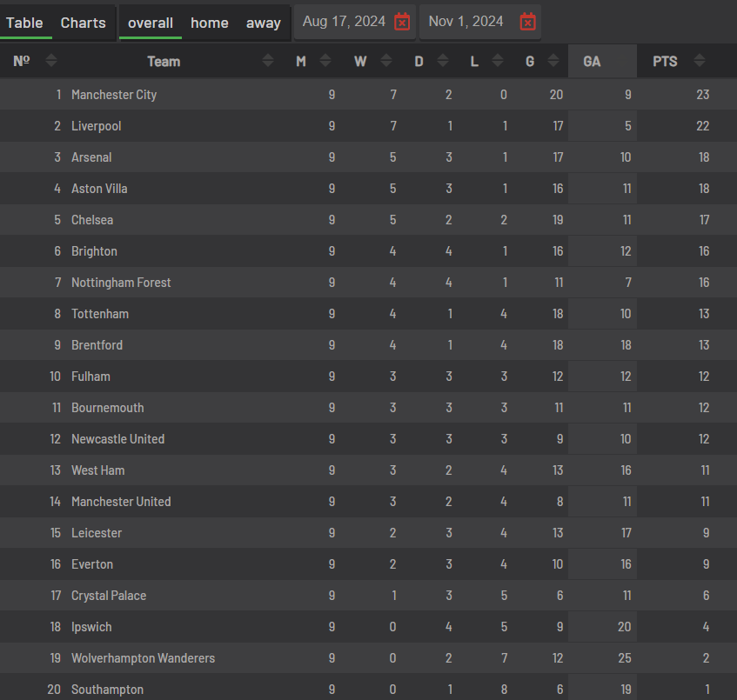Click the GA column header

coord(592,61)
